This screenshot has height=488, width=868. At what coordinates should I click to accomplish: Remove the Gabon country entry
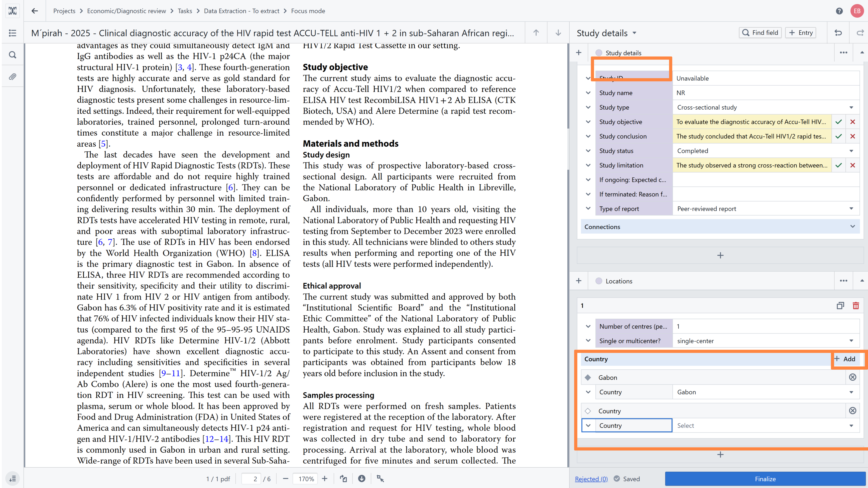(852, 377)
